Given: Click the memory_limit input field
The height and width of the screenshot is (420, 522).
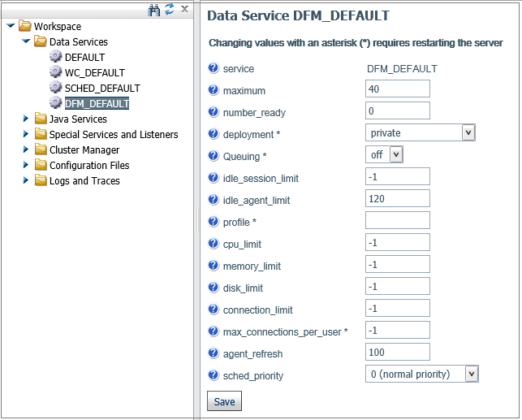Looking at the screenshot, I should (398, 264).
